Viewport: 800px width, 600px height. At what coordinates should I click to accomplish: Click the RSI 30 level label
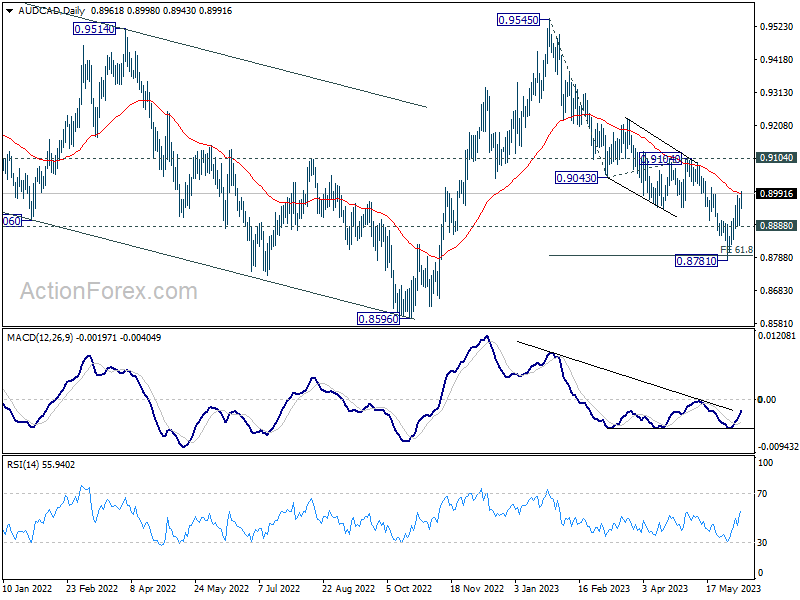pyautogui.click(x=762, y=543)
